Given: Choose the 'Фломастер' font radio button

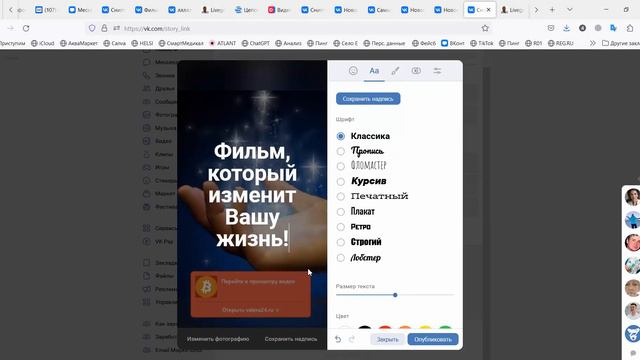Looking at the screenshot, I should point(340,166).
